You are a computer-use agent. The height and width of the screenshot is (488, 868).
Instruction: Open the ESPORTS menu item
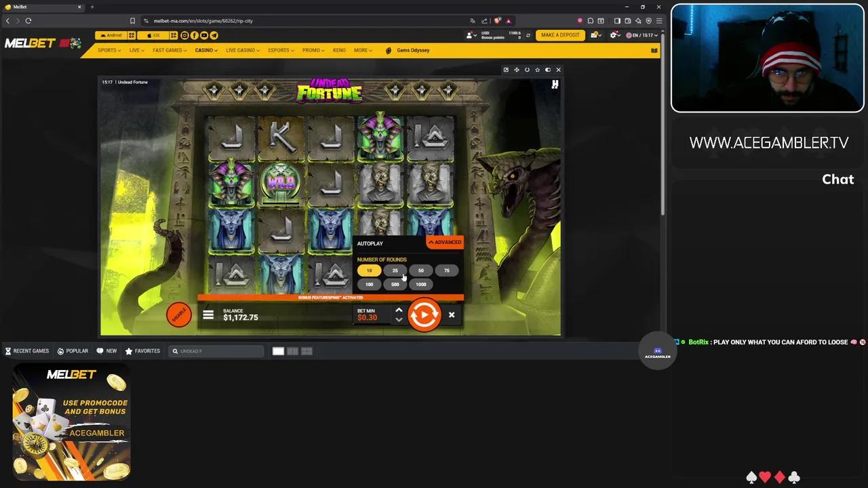[280, 50]
